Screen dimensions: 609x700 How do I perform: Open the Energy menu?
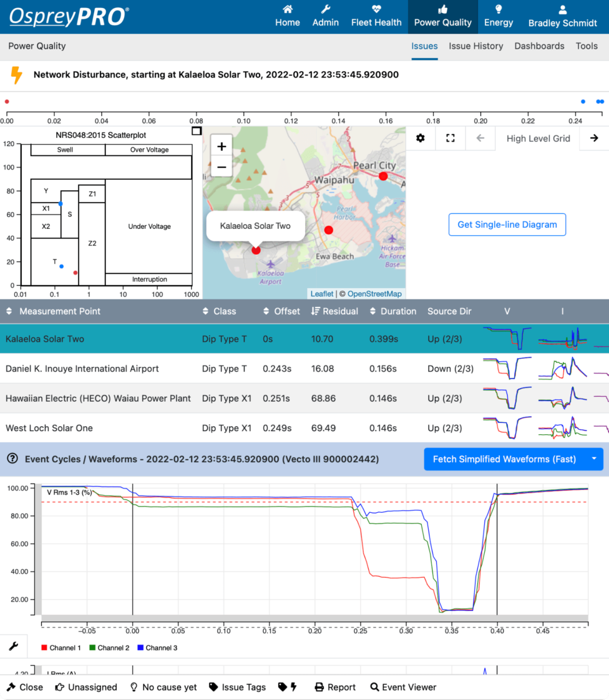pos(499,16)
